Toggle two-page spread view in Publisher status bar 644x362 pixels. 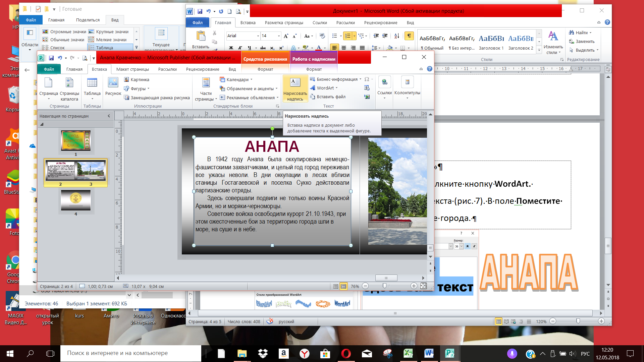(343, 286)
